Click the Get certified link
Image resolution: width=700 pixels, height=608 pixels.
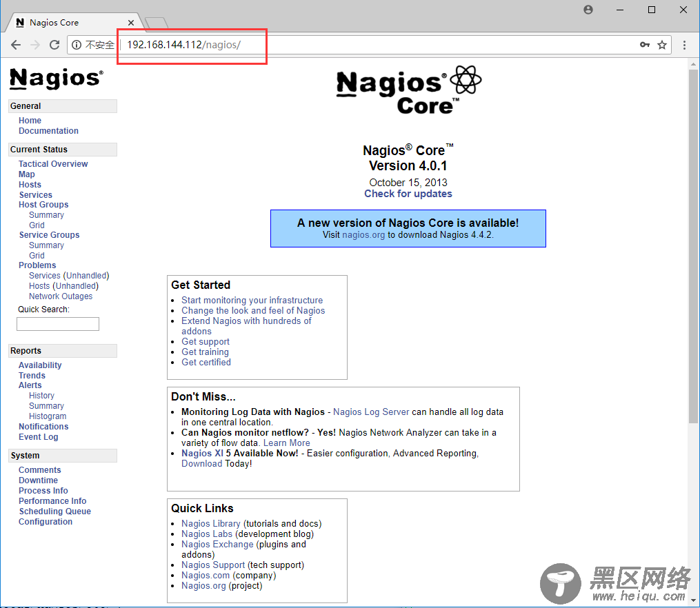coord(206,362)
